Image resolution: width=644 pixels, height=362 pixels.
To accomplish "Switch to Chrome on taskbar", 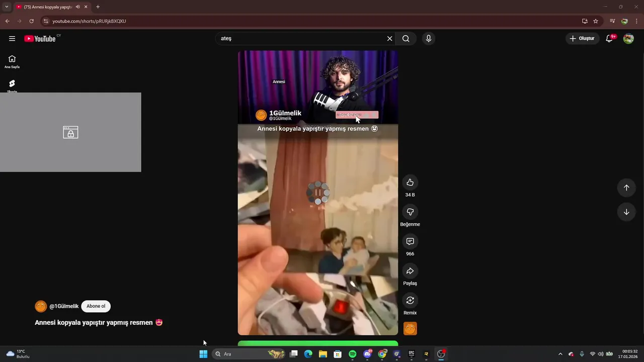I will click(382, 354).
